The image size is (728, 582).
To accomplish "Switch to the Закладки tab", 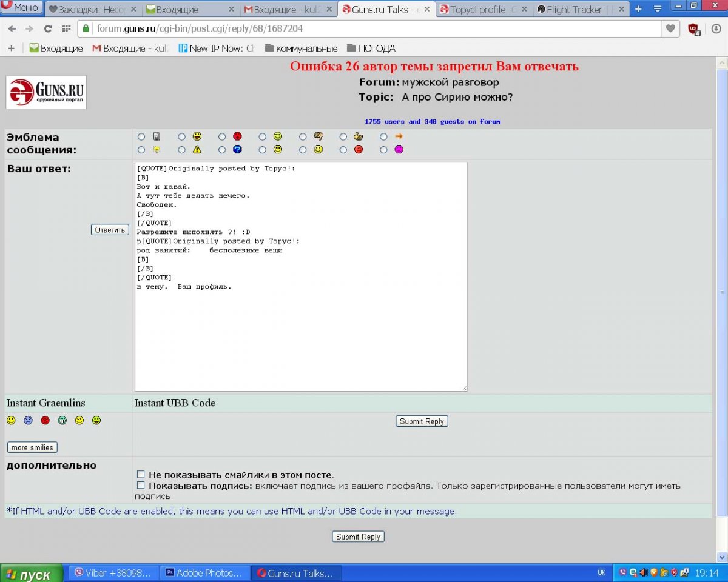I will [x=92, y=9].
